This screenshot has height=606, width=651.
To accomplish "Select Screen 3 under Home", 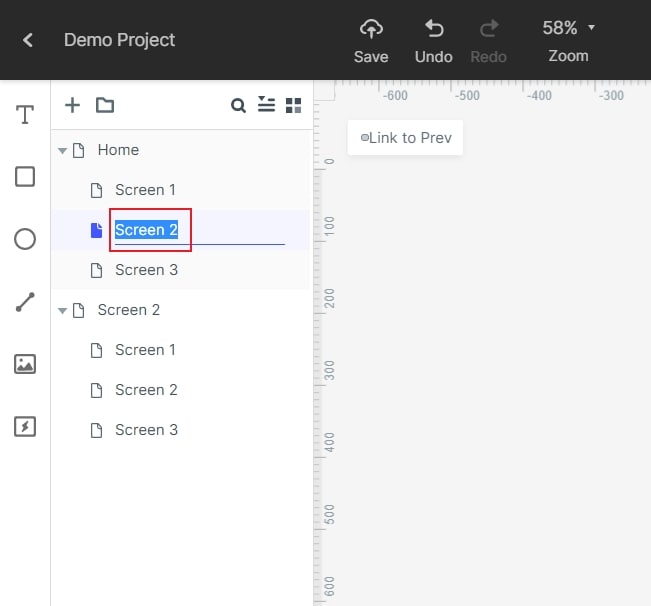I will (147, 270).
